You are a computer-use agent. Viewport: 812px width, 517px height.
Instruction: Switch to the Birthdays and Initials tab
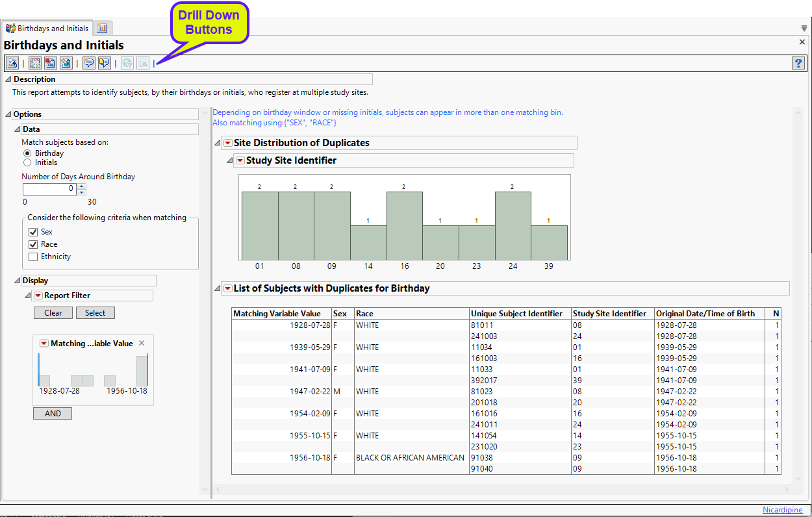click(47, 29)
